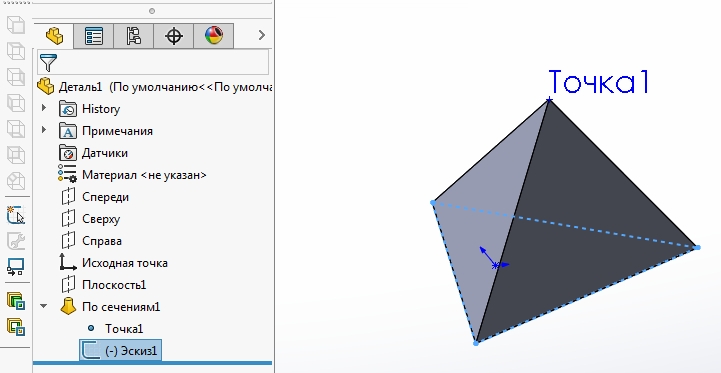Click the last grayed isometric cube icon
Screen dimensions: 721x373
pyautogui.click(x=16, y=181)
